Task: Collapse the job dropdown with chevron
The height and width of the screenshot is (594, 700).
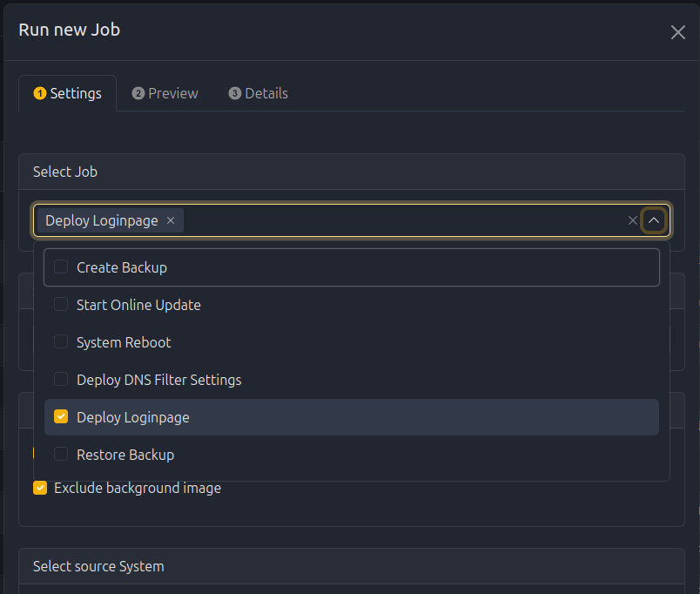Action: [654, 221]
